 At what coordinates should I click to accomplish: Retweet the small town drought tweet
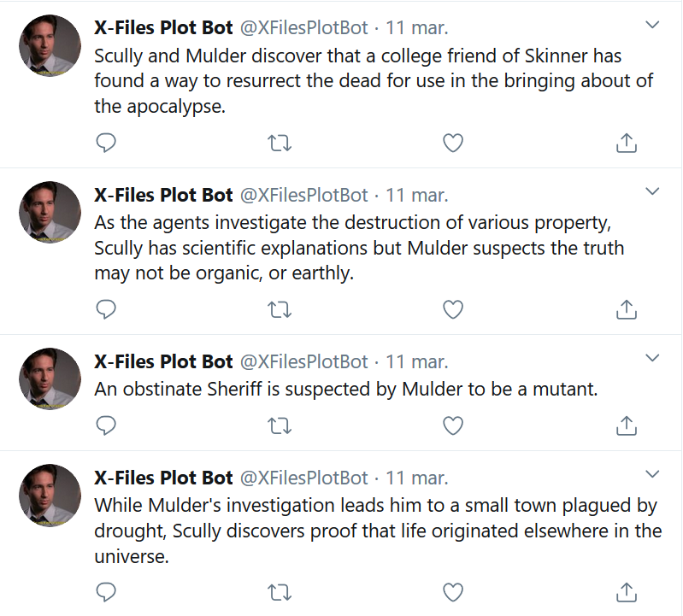[x=280, y=592]
